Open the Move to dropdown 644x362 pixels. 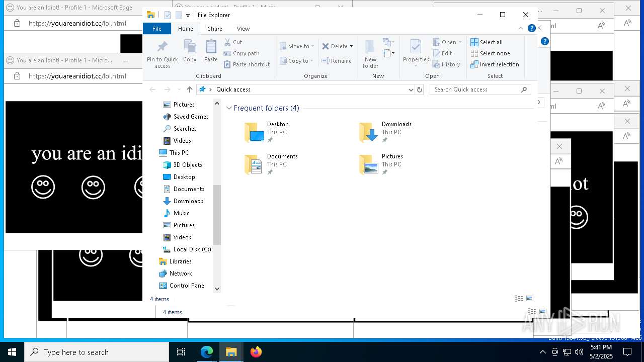(297, 46)
